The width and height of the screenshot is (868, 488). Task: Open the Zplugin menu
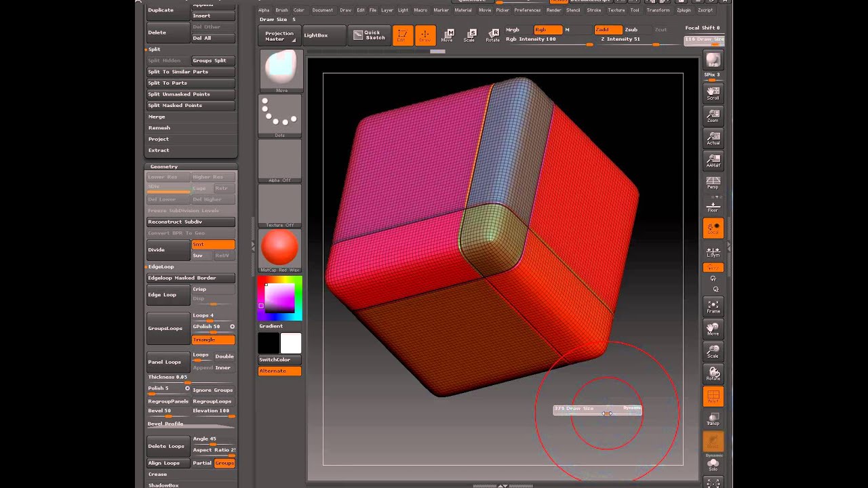[684, 10]
